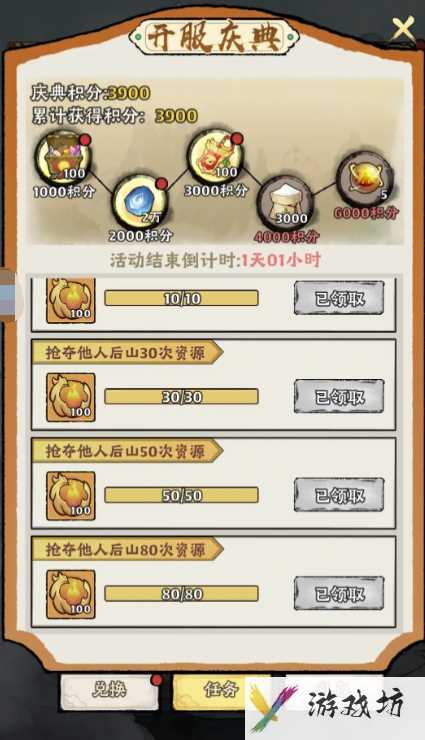Viewport: 425px width, 740px height.
Task: Claim the 2000积分 blue crystal reward
Action: click(140, 202)
